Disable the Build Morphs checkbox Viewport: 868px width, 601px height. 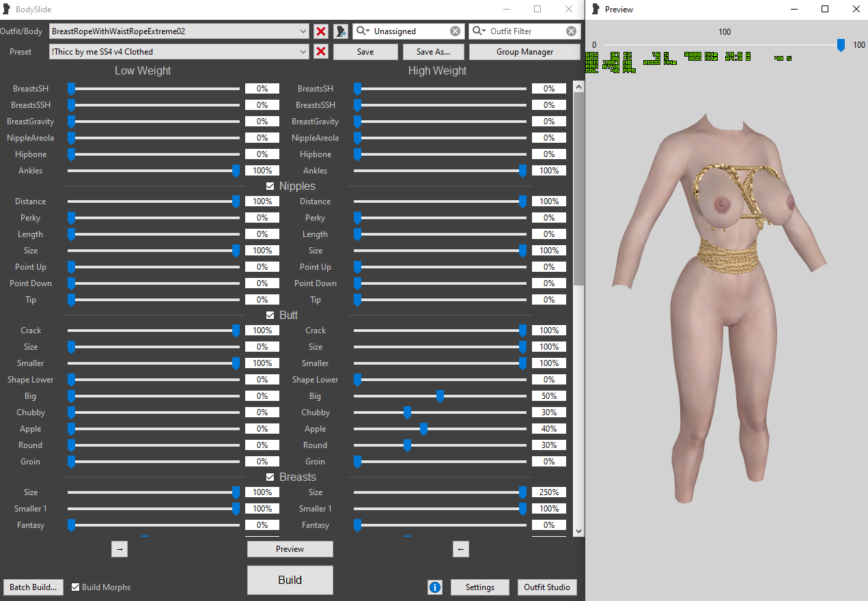point(76,587)
